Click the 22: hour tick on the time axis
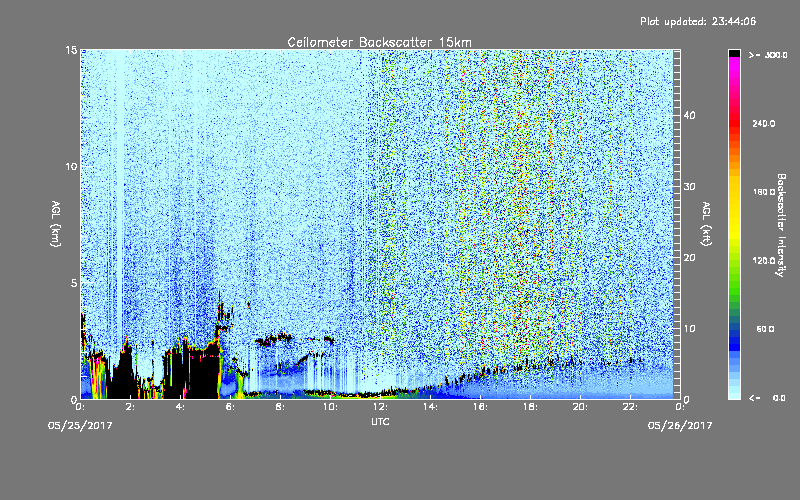Viewport: 800px width, 500px height. click(x=630, y=407)
